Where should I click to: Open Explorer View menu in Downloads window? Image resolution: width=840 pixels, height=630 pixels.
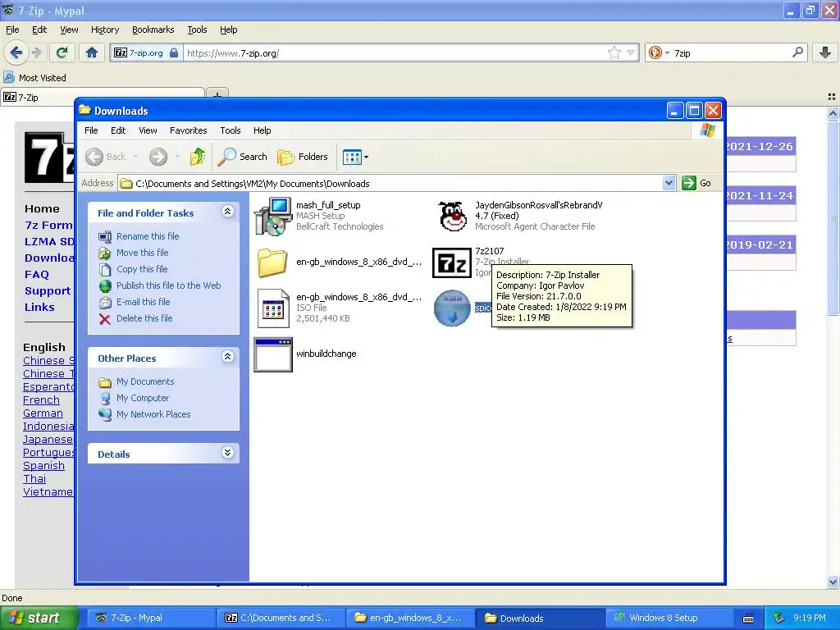pyautogui.click(x=148, y=130)
